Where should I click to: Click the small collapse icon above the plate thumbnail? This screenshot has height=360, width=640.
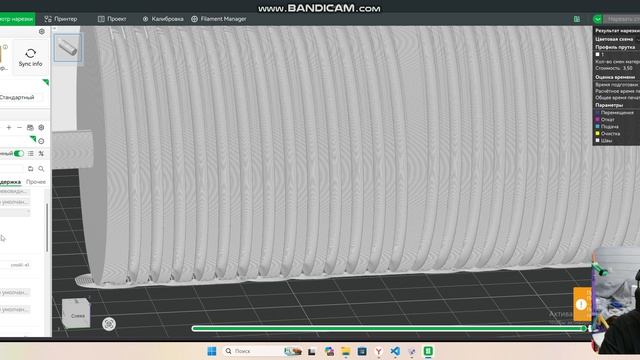coord(55,29)
